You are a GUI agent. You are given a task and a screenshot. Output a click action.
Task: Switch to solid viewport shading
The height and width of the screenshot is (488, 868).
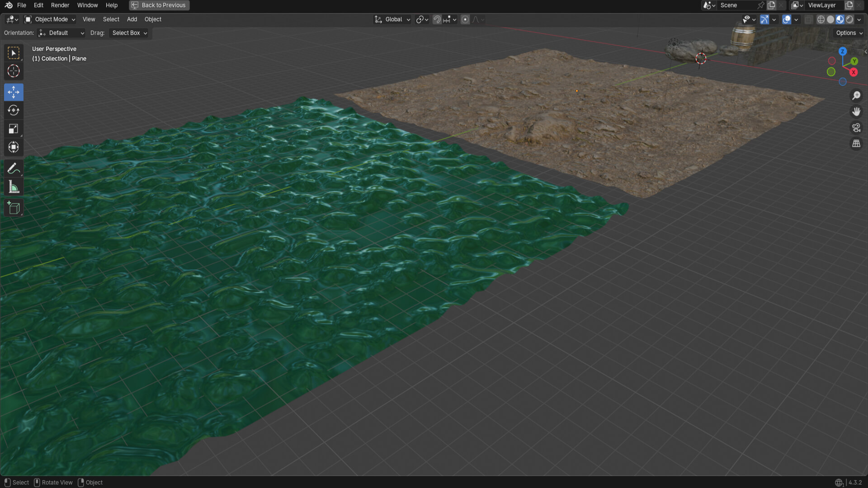click(x=830, y=19)
